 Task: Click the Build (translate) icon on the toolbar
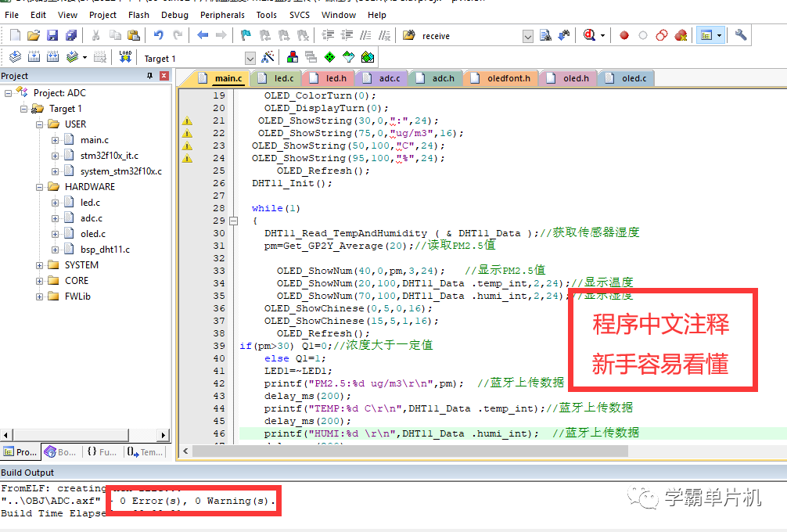[x=16, y=56]
